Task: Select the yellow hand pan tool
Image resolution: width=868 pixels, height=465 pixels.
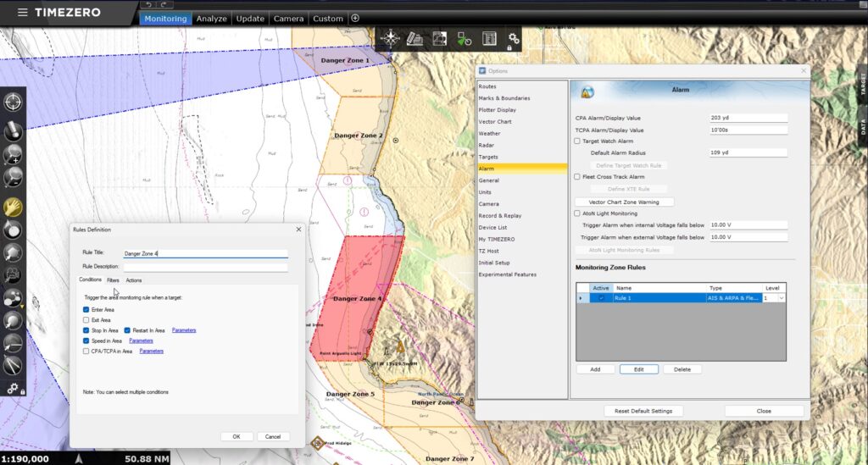Action: 13,207
